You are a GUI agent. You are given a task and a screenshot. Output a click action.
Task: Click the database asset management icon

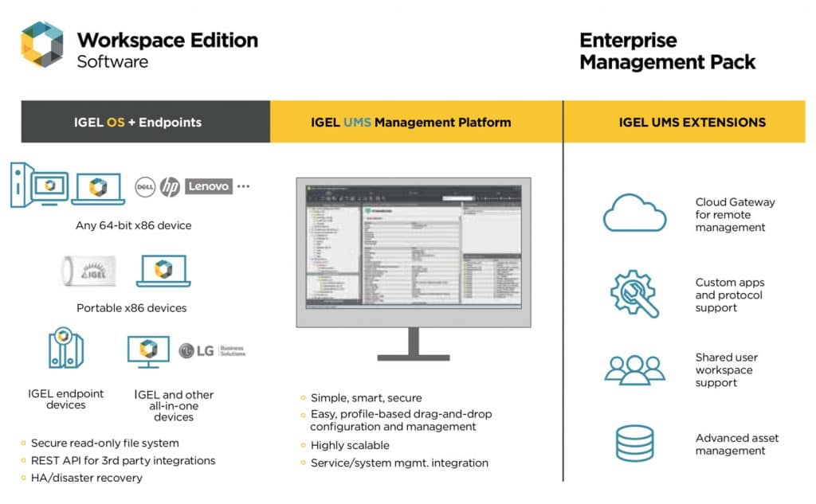[634, 443]
